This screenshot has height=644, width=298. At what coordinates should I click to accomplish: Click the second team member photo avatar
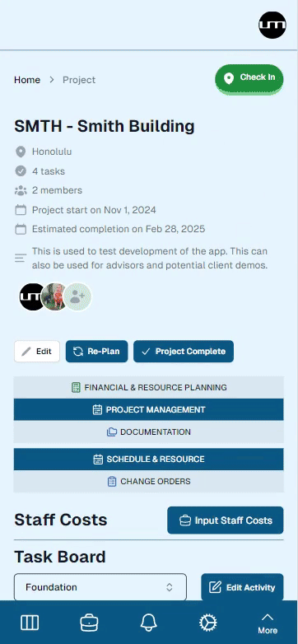[54, 296]
